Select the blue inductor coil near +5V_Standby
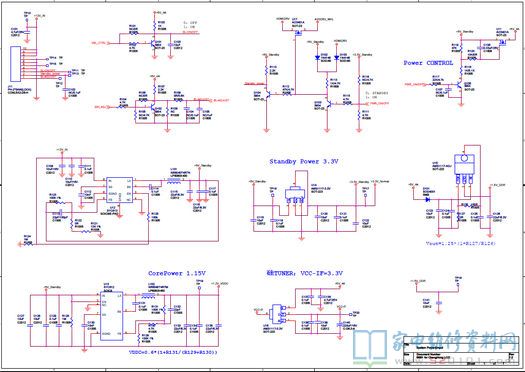 174,181
